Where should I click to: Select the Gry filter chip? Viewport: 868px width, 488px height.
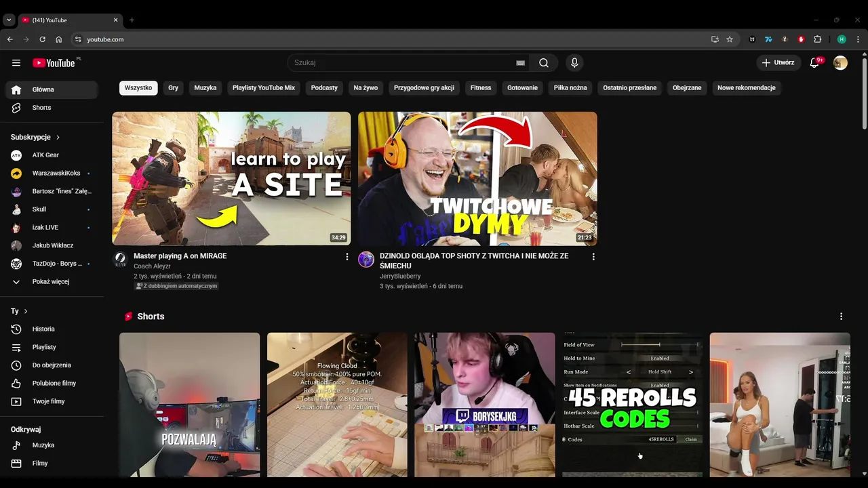[x=174, y=88]
